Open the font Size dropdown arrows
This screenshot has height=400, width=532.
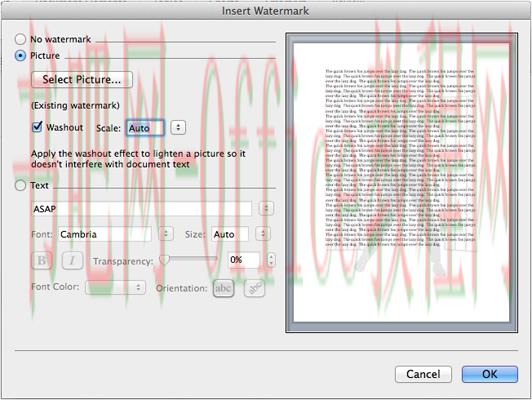(263, 234)
